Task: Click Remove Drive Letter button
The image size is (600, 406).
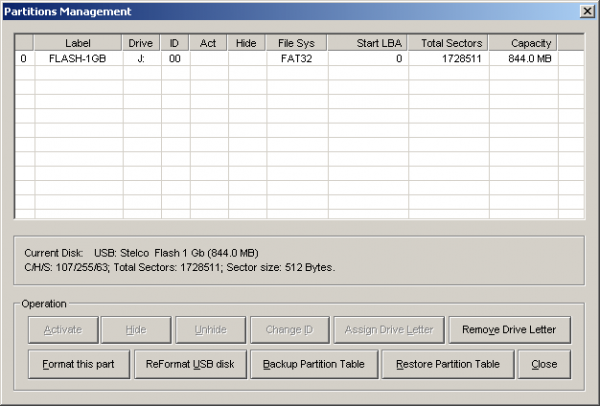Action: point(510,329)
